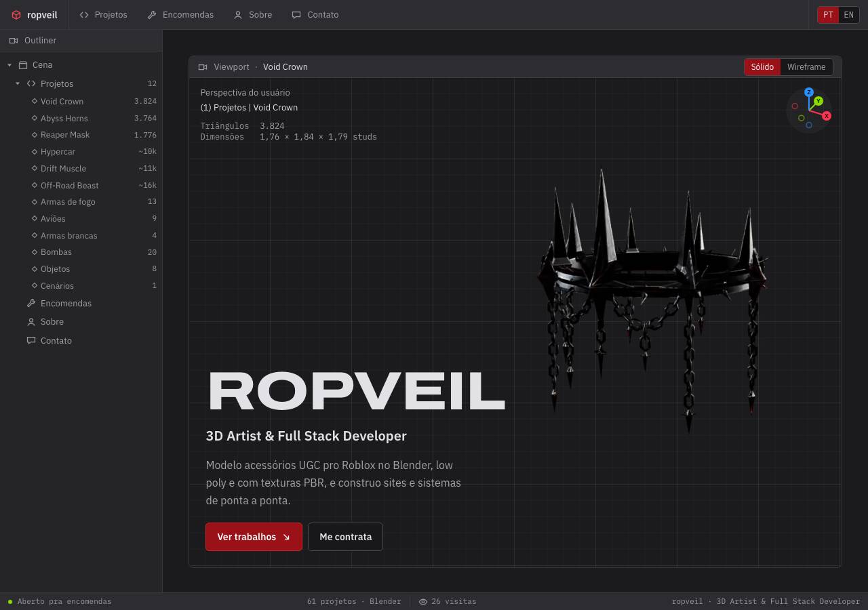
Task: Click the eye icon in status bar
Action: click(423, 602)
